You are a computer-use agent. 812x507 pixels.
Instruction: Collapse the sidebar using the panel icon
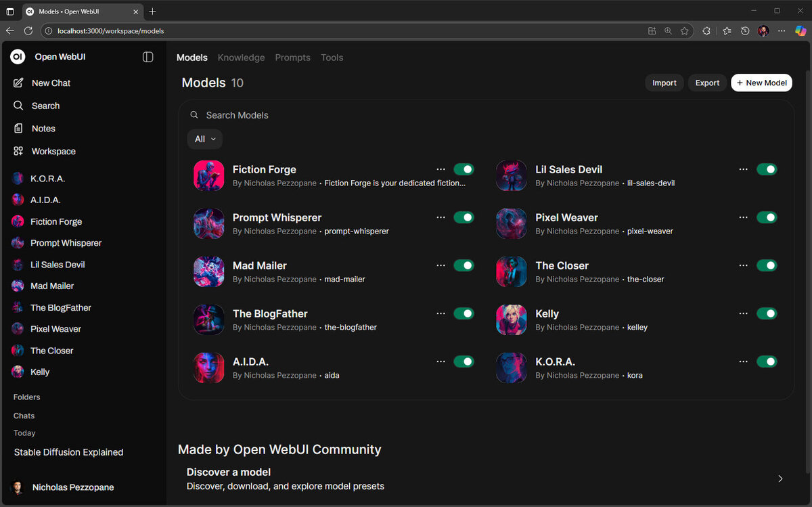pos(148,57)
